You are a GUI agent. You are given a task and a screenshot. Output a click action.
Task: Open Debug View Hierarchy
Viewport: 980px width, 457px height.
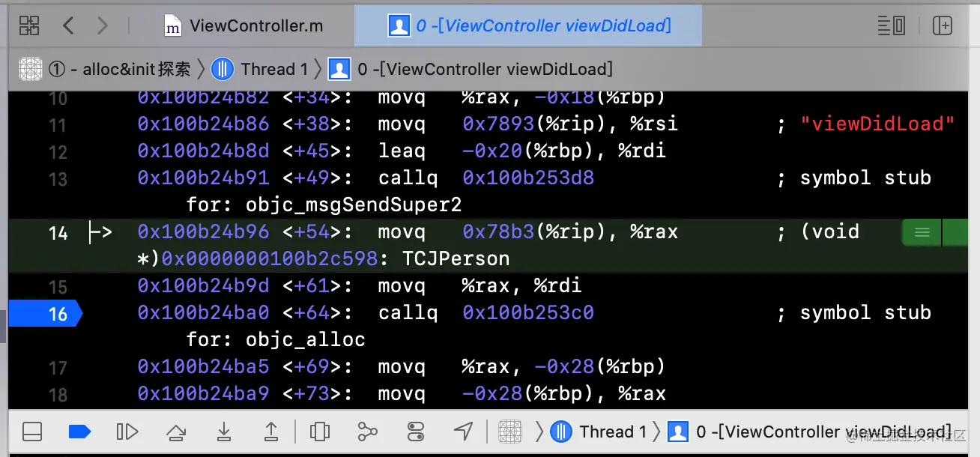click(320, 432)
